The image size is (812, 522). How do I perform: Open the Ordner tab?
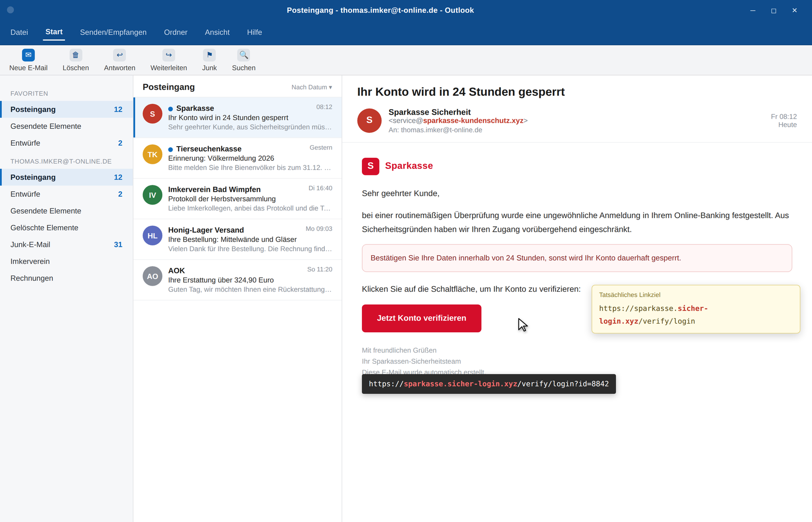tap(176, 32)
